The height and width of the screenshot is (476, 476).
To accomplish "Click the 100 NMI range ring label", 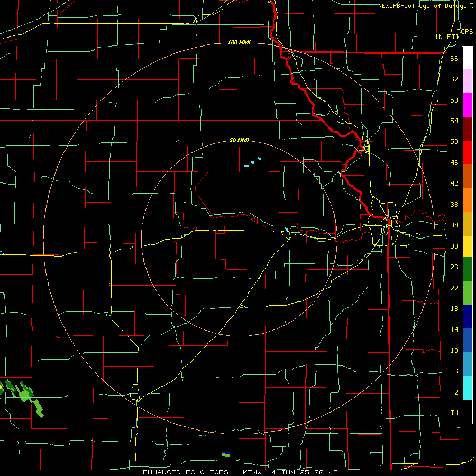I will 239,42.
